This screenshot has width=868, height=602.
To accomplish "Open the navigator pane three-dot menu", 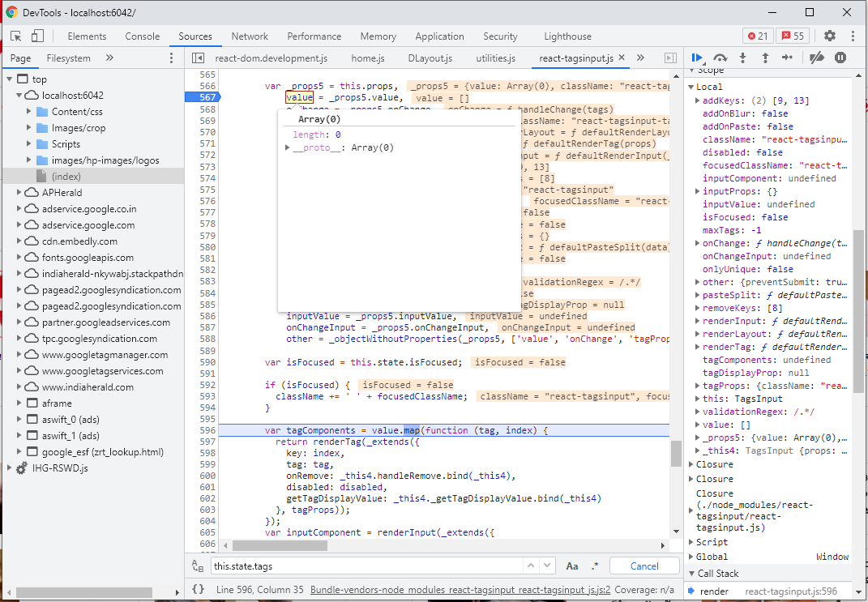I will coord(171,58).
